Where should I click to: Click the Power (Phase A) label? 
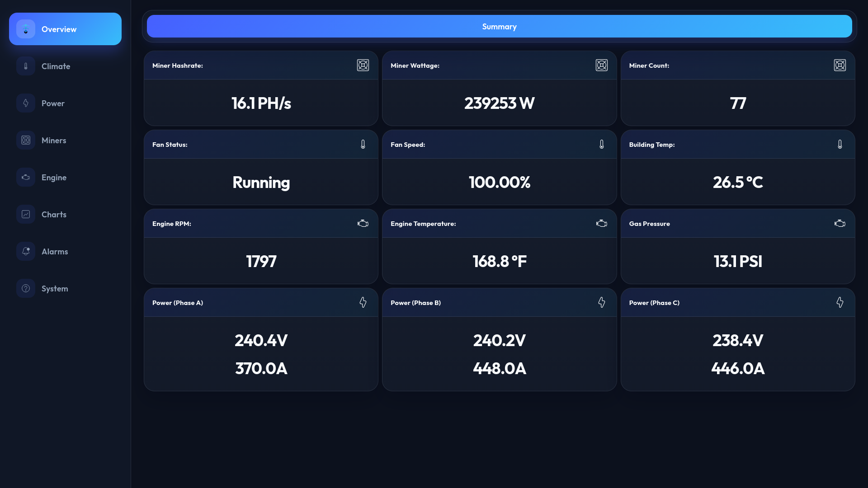(178, 303)
